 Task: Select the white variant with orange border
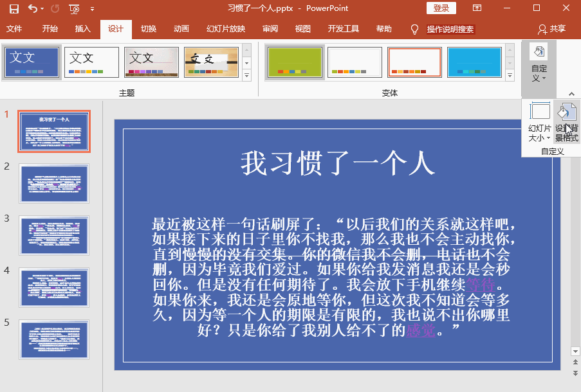point(414,62)
